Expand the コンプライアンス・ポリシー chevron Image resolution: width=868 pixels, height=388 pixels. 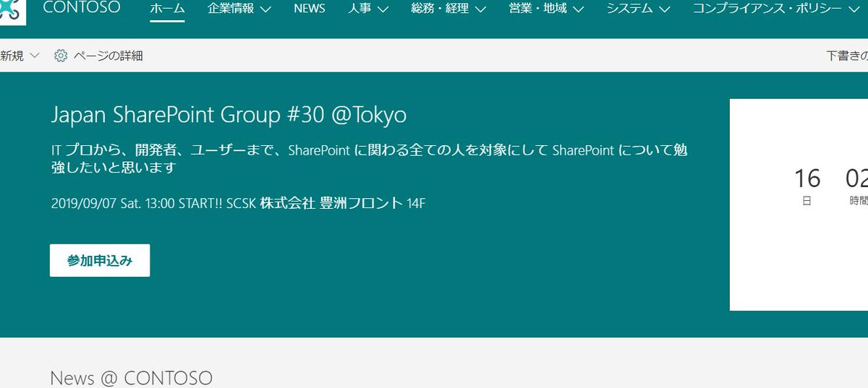tap(853, 10)
